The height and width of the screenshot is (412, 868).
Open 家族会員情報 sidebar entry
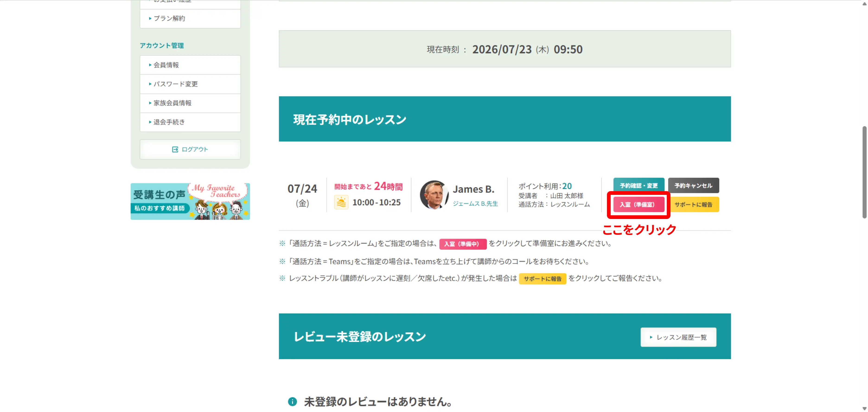tap(190, 103)
